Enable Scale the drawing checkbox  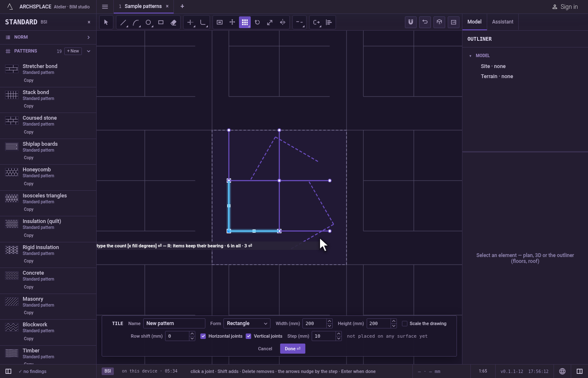click(405, 323)
